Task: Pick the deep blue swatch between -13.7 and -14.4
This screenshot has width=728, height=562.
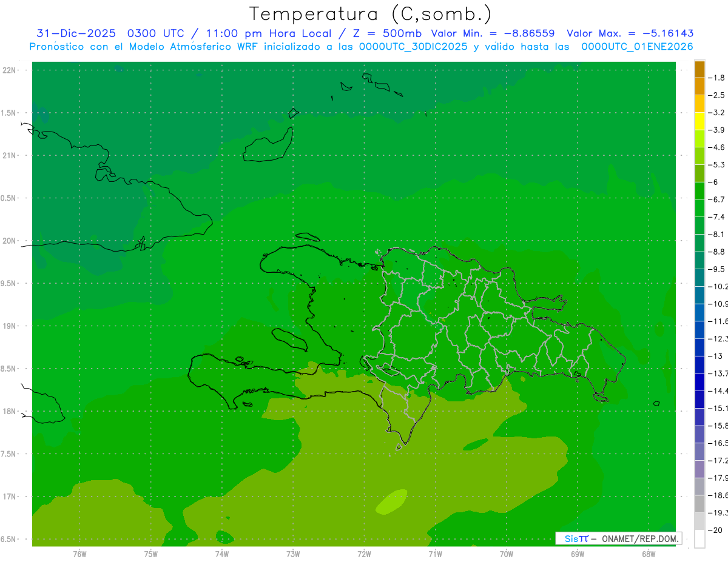Action: coord(699,382)
